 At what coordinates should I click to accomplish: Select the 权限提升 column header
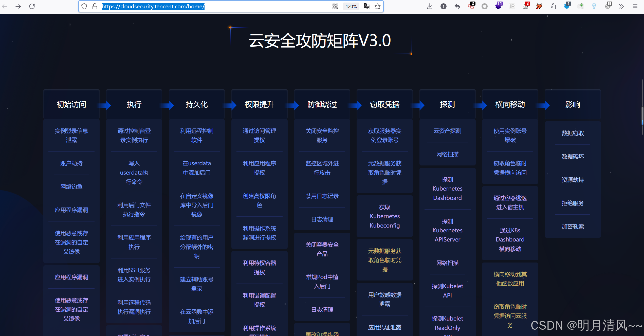pyautogui.click(x=260, y=104)
